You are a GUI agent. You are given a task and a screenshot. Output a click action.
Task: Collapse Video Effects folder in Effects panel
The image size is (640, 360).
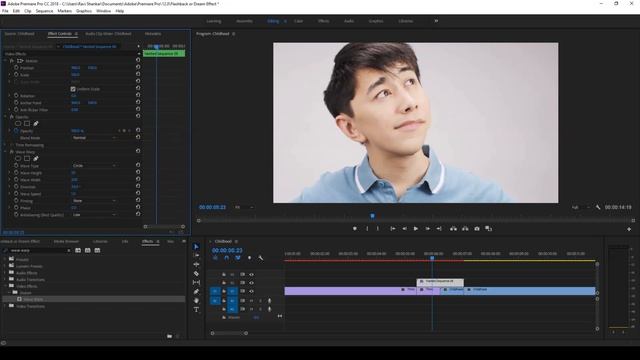point(5,286)
